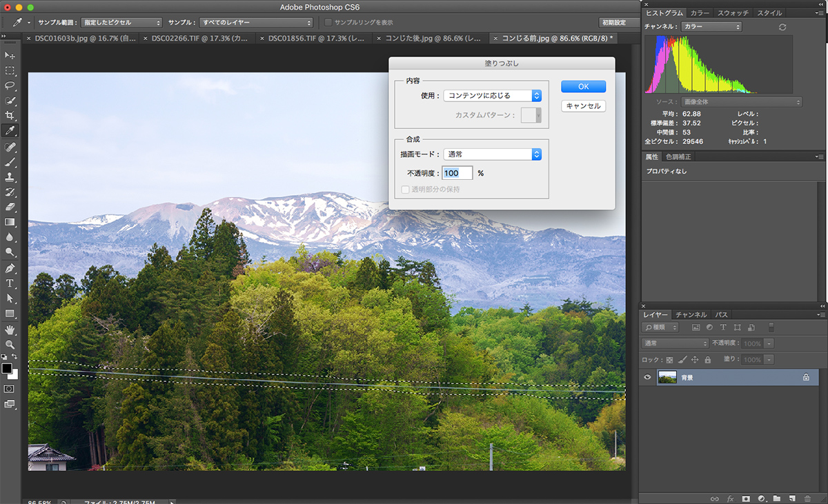Select the Clone Stamp tool

pyautogui.click(x=10, y=178)
